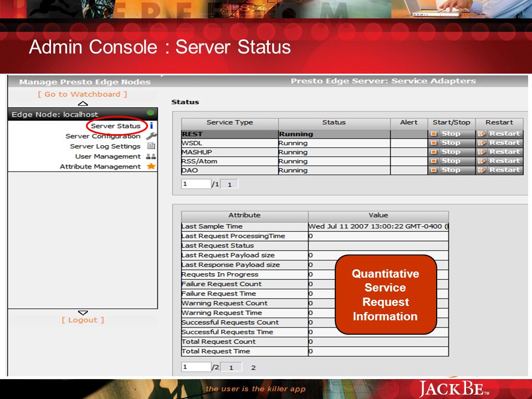Click the Last Request Status attribute
The height and width of the screenshot is (399, 532).
tap(217, 245)
